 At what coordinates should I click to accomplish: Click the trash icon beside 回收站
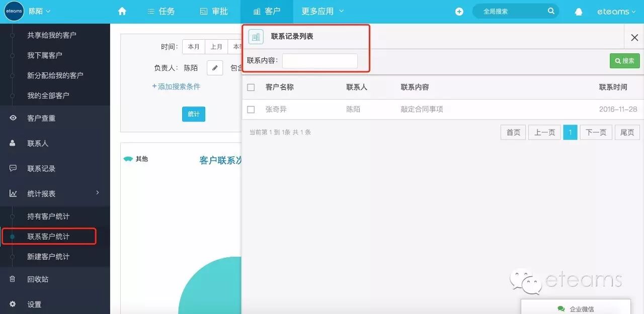coord(13,279)
